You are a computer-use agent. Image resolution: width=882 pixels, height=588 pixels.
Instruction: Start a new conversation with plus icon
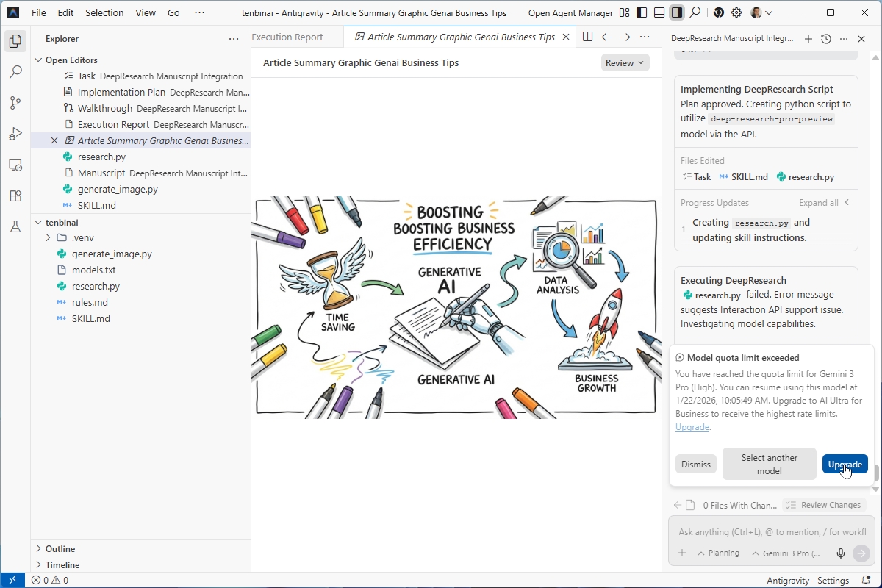pos(808,39)
